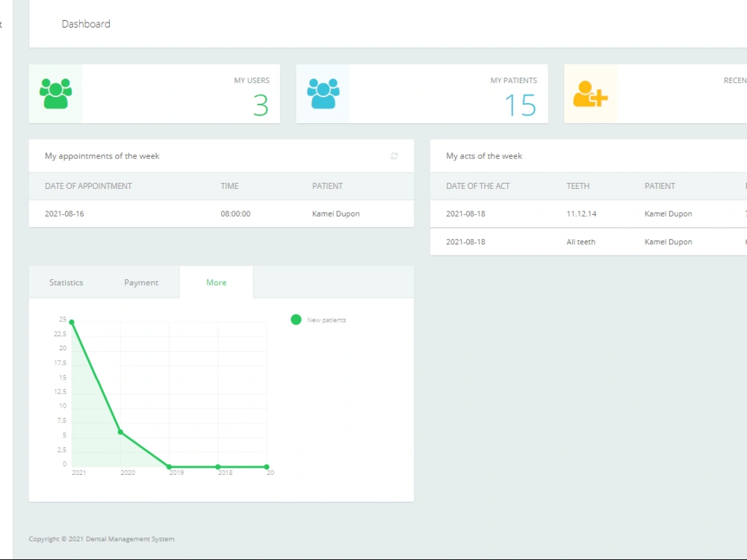Click the New patients legend label
The height and width of the screenshot is (560, 747).
(326, 320)
